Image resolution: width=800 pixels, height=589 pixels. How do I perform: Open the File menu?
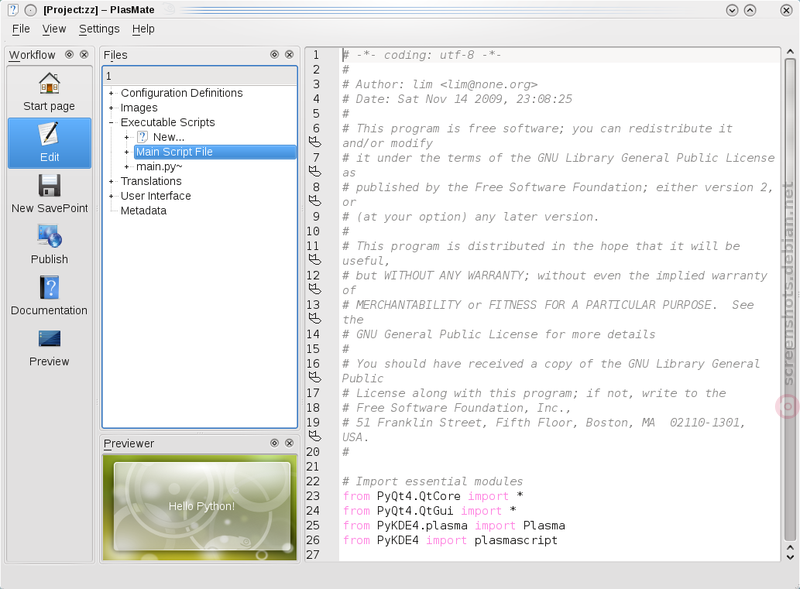tap(21, 29)
